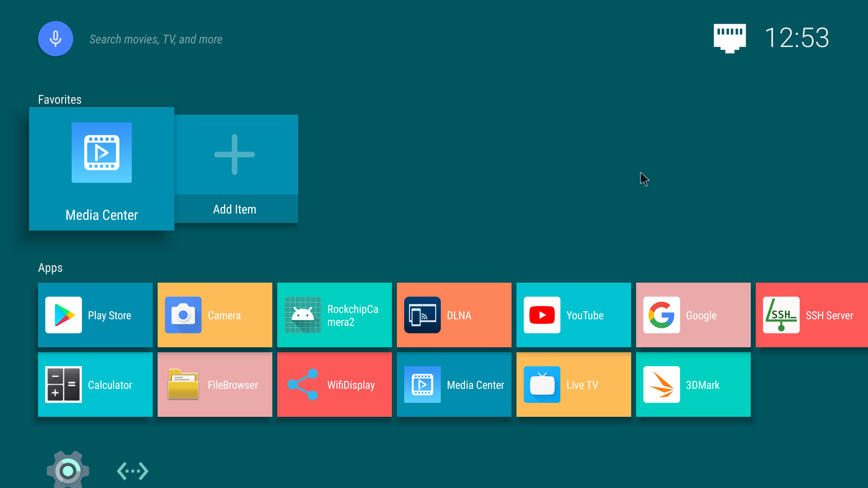Open Media Center tile in Favorites
Screen dimensions: 868x488
click(x=102, y=169)
